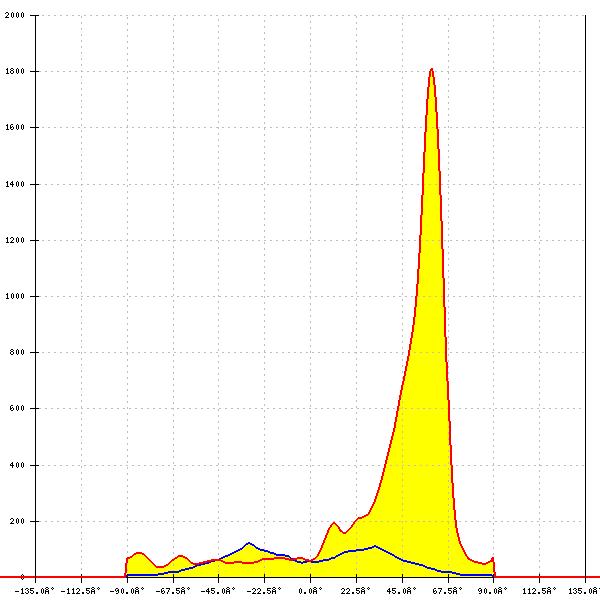600x600 pixels.
Task: Select the 1400 y-axis value
Action: (x=15, y=184)
